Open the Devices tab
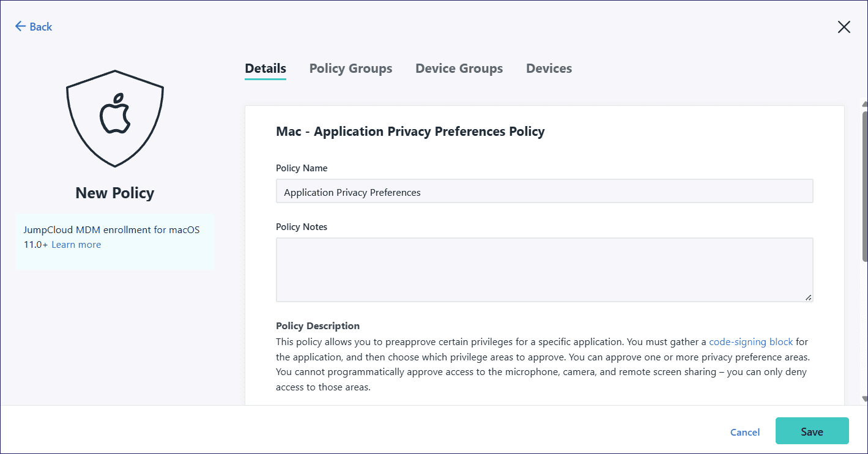Viewport: 868px width, 454px height. tap(549, 68)
